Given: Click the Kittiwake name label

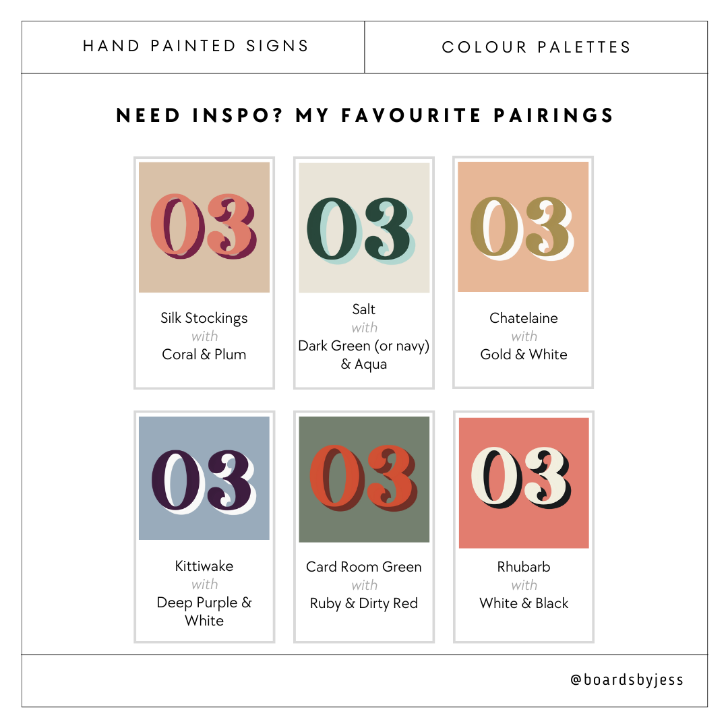Looking at the screenshot, I should click(x=204, y=566).
